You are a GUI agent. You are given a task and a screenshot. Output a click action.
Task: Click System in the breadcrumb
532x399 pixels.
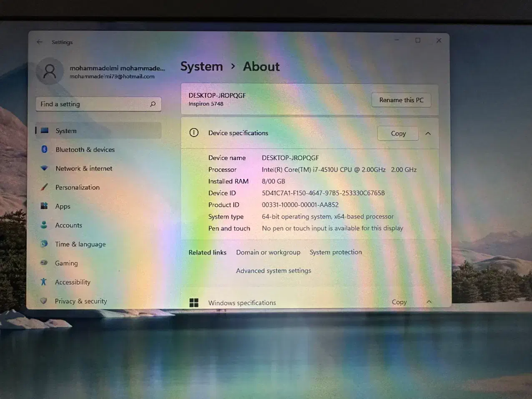coord(201,66)
